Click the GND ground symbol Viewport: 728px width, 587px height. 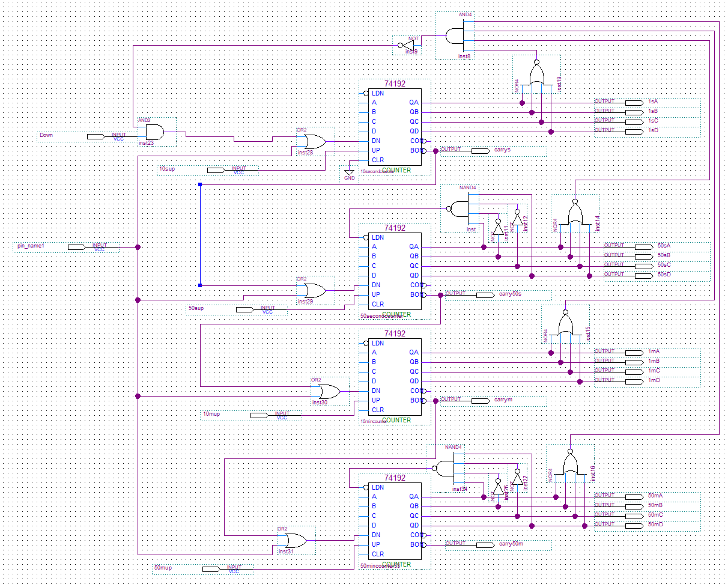coord(350,173)
